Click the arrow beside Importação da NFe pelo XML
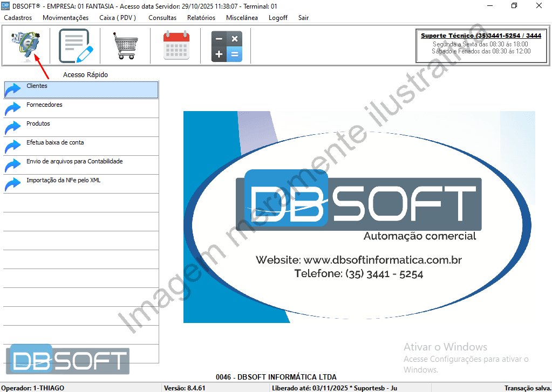The image size is (552, 392). 13,183
